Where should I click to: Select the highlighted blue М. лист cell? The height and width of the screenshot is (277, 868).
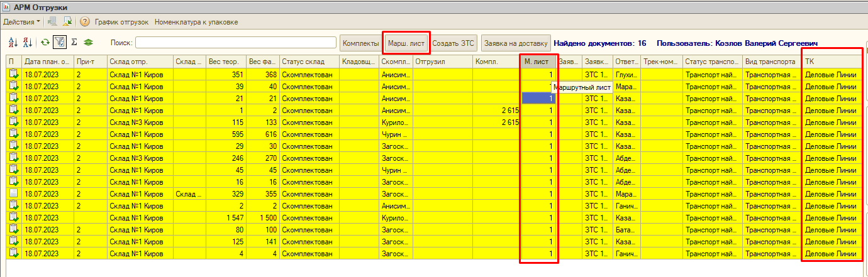(539, 98)
